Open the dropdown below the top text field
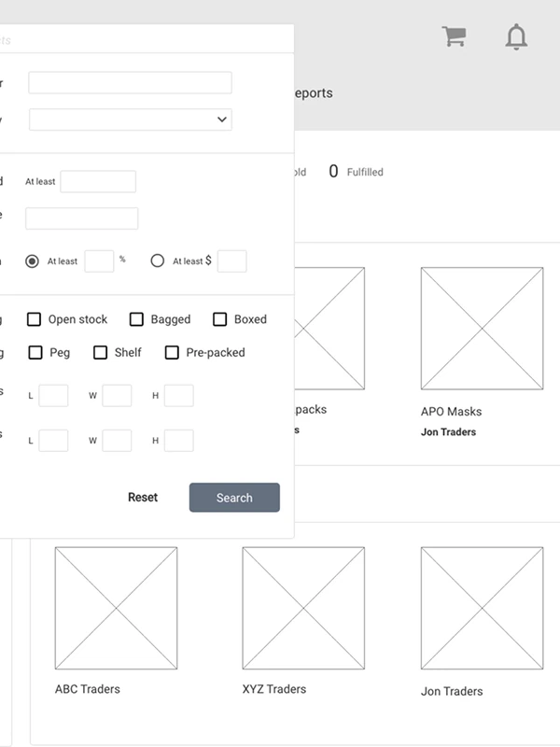The width and height of the screenshot is (560, 747). click(131, 120)
